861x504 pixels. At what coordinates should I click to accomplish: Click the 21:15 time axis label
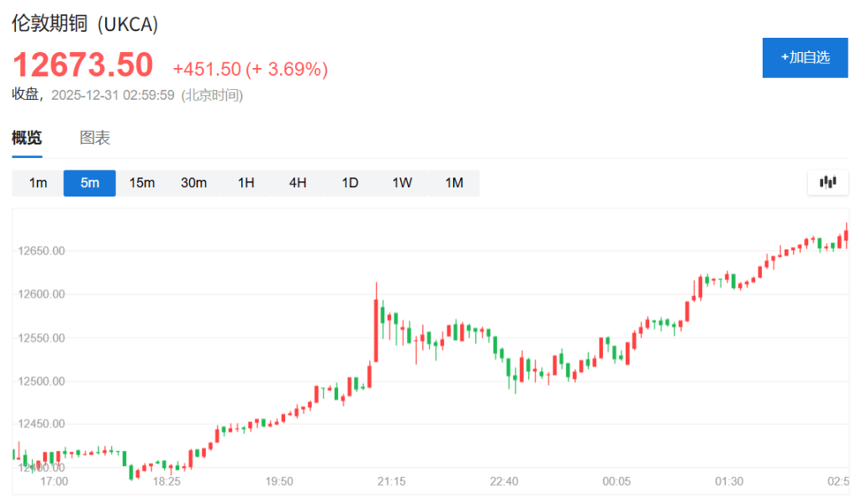[392, 481]
